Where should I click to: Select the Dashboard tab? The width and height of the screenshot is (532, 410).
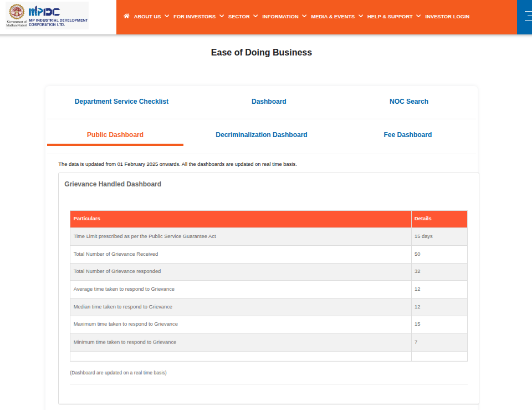pos(269,102)
